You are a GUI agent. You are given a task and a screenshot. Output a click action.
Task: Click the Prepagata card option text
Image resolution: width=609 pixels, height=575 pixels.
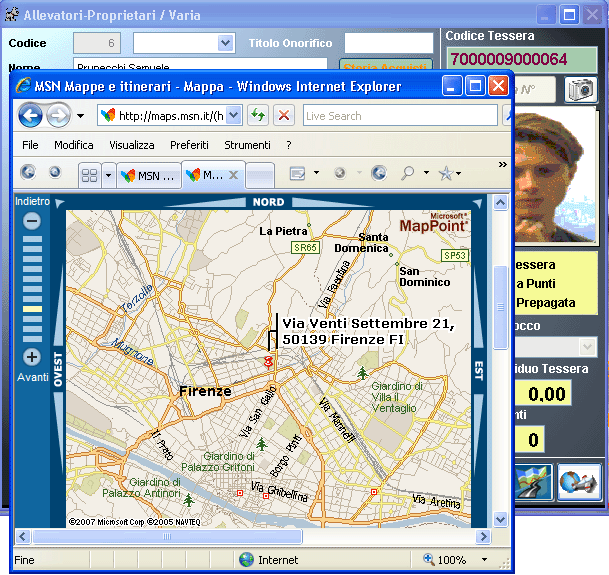(x=546, y=303)
